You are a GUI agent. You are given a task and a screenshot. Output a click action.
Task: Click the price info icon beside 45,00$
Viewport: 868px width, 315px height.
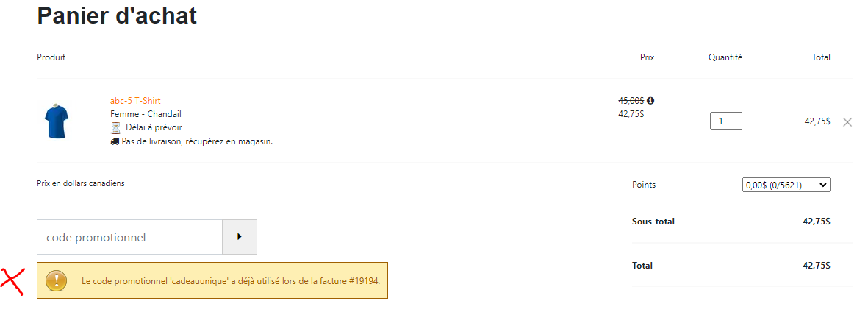650,101
